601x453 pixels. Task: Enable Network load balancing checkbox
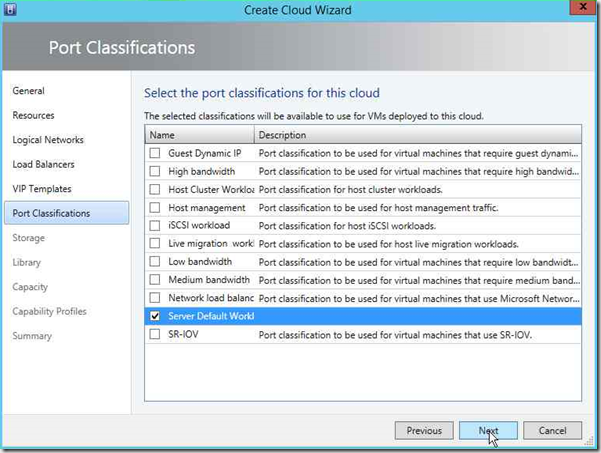[x=155, y=298]
